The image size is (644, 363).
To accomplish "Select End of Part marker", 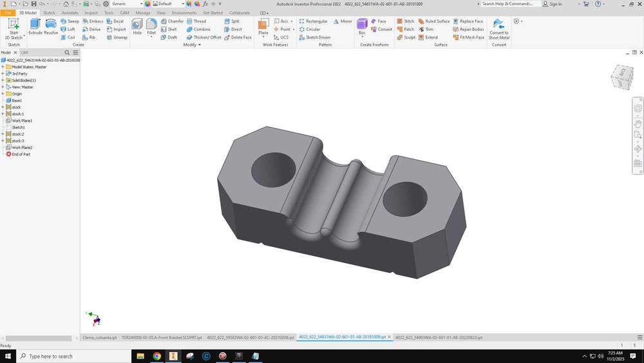I will [18, 155].
